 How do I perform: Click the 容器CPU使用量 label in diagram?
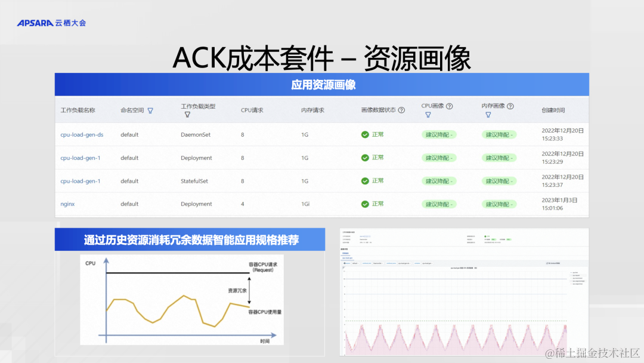[265, 312]
